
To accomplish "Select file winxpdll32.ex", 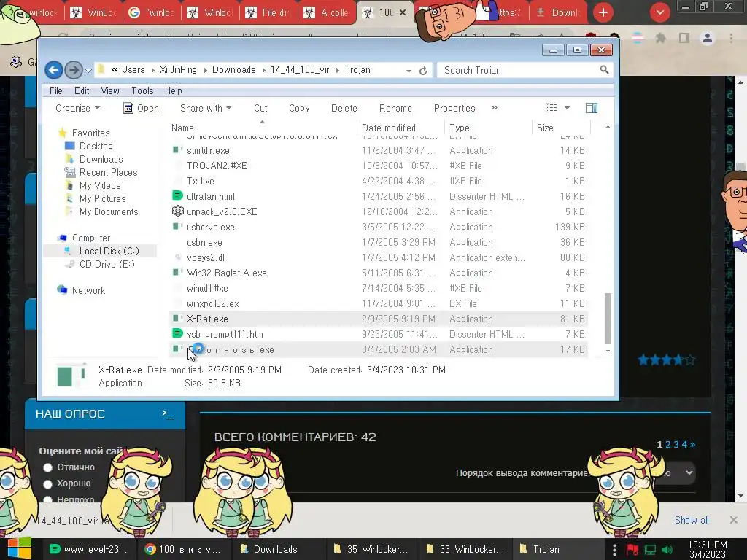I will point(213,303).
